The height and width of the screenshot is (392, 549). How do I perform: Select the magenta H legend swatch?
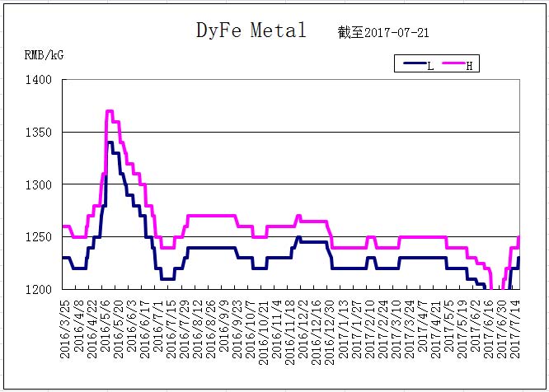[x=453, y=63]
